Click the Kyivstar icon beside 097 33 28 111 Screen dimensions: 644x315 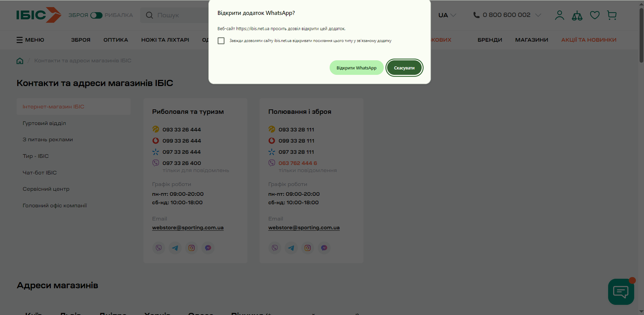pos(272,152)
